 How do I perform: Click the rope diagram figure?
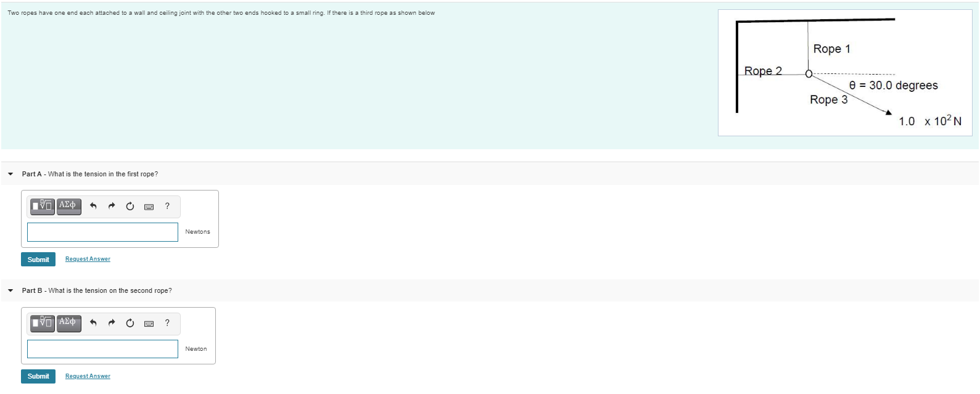(x=845, y=73)
